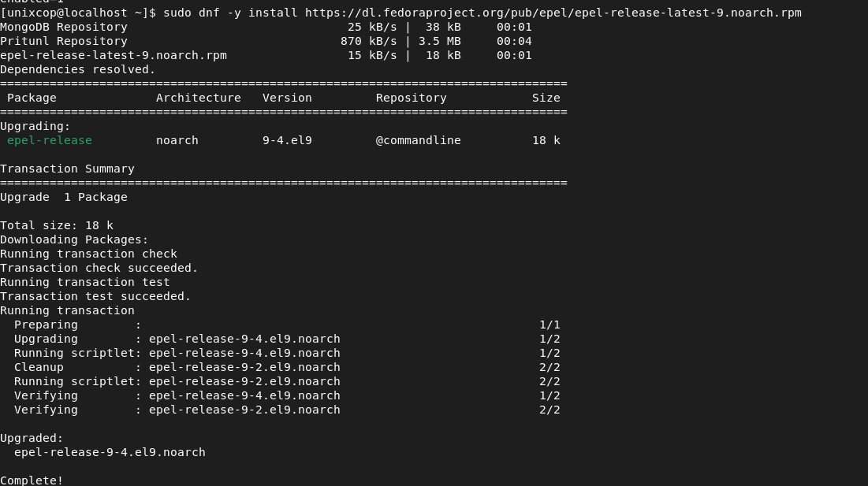Image resolution: width=868 pixels, height=486 pixels.
Task: Click the 'Total size: 18 k' text
Action: [57, 225]
